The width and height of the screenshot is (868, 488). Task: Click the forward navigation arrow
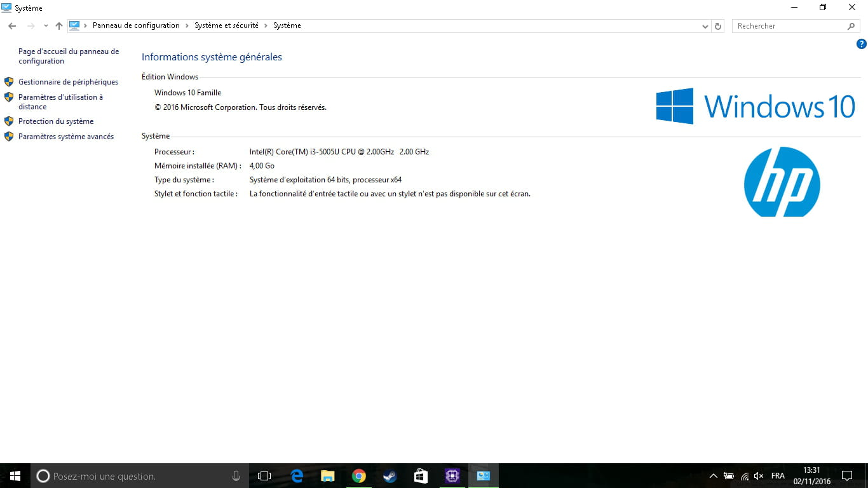tap(31, 26)
